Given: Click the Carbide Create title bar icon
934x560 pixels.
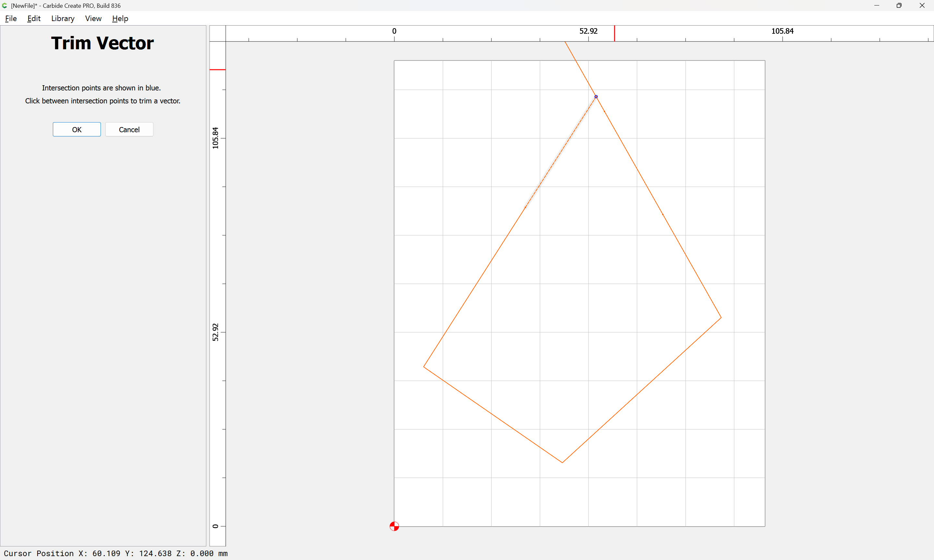Looking at the screenshot, I should [5, 6].
